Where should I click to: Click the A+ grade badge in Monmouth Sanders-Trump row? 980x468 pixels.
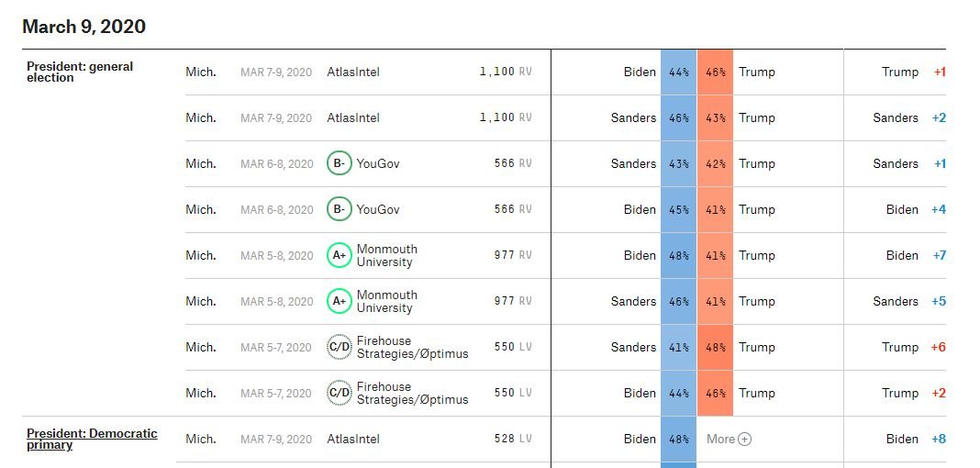tap(339, 301)
